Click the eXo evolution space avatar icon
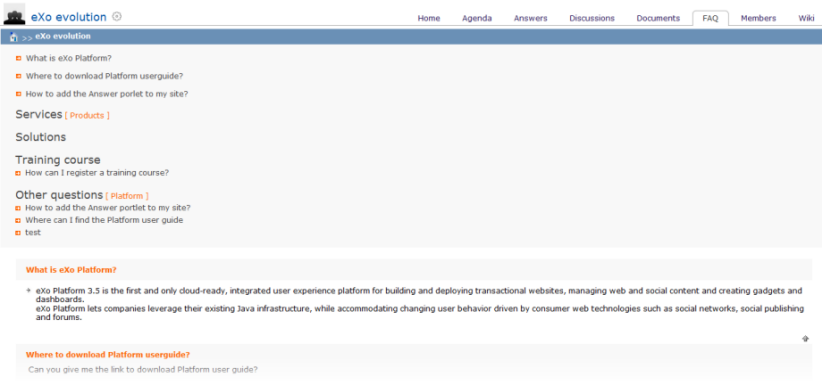The height and width of the screenshot is (385, 822). 14,14
